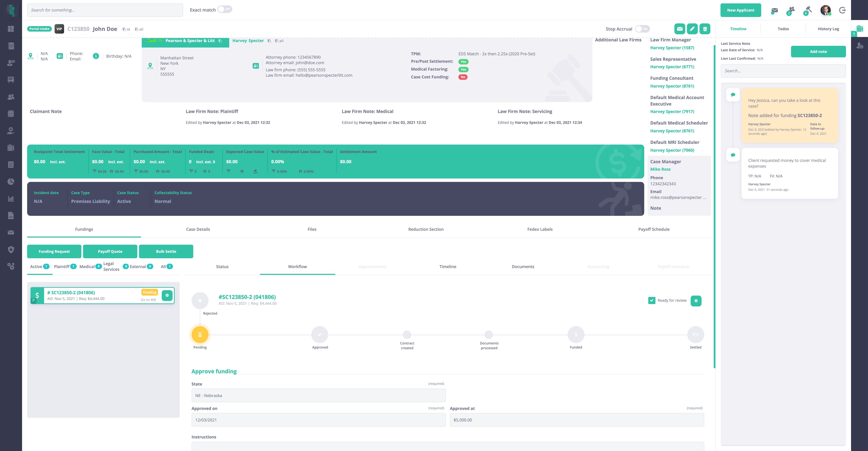868x451 pixels.
Task: Open the green edit pencil for case C123850
Action: (x=692, y=29)
